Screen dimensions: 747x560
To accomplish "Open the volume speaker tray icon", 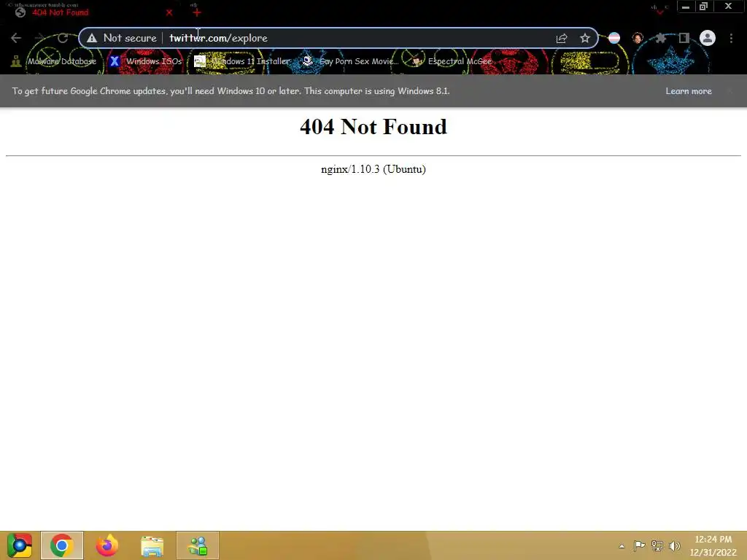I will pyautogui.click(x=674, y=546).
